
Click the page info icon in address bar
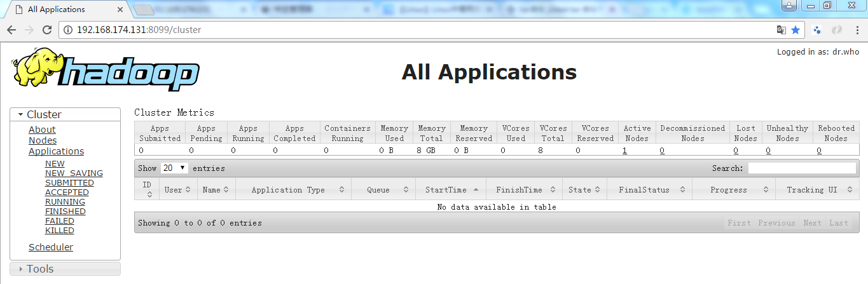(x=69, y=30)
